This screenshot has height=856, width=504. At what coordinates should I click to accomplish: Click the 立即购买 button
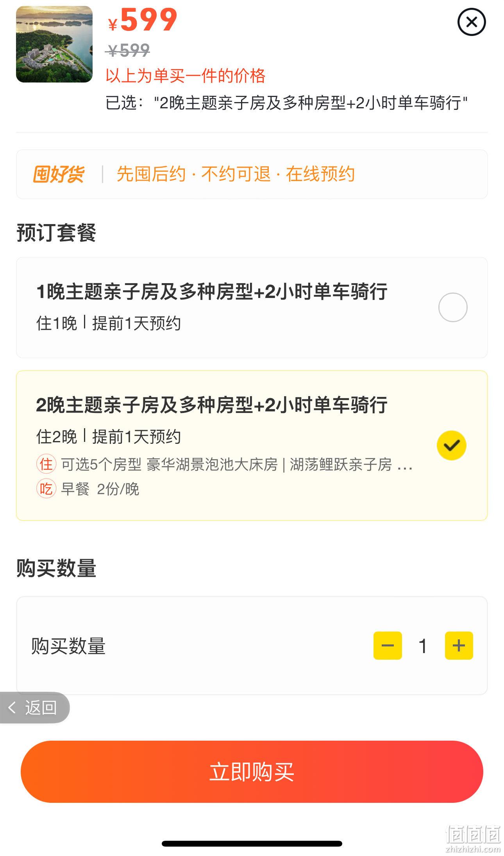coord(252,772)
